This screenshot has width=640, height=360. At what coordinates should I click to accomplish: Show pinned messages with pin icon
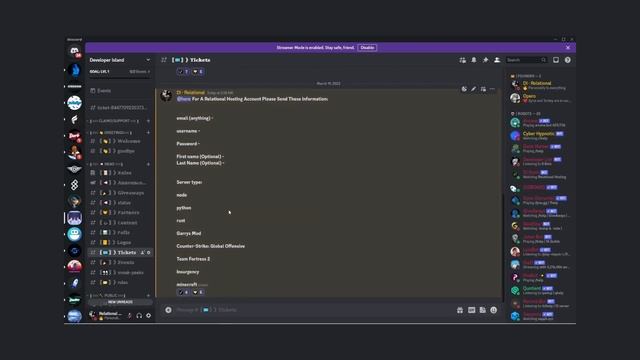485,60
